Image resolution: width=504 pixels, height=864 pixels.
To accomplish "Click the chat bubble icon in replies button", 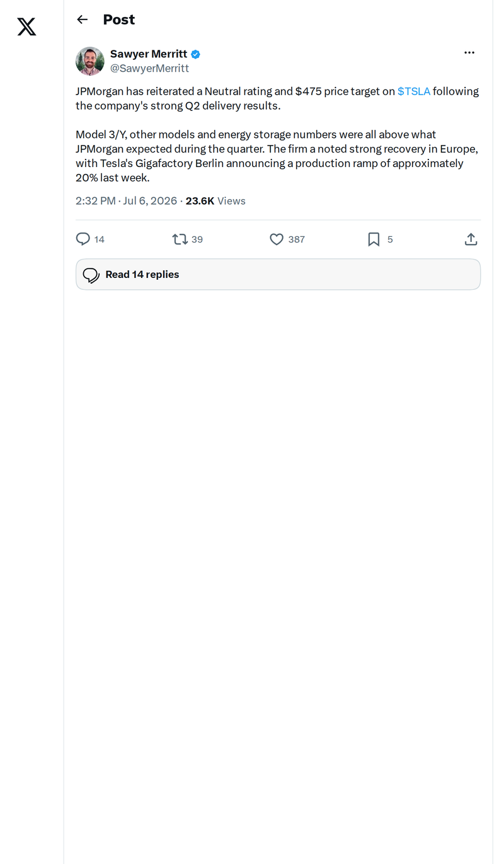I will point(91,275).
